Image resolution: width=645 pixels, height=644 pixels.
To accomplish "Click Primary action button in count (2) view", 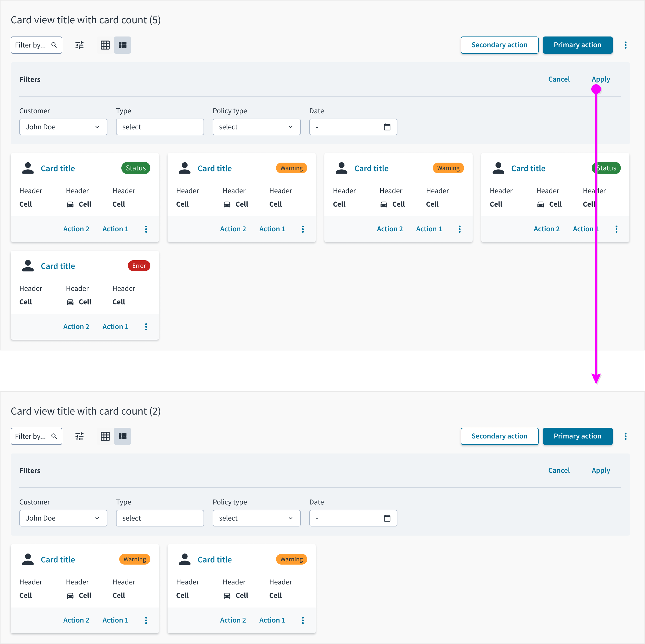I will point(577,436).
